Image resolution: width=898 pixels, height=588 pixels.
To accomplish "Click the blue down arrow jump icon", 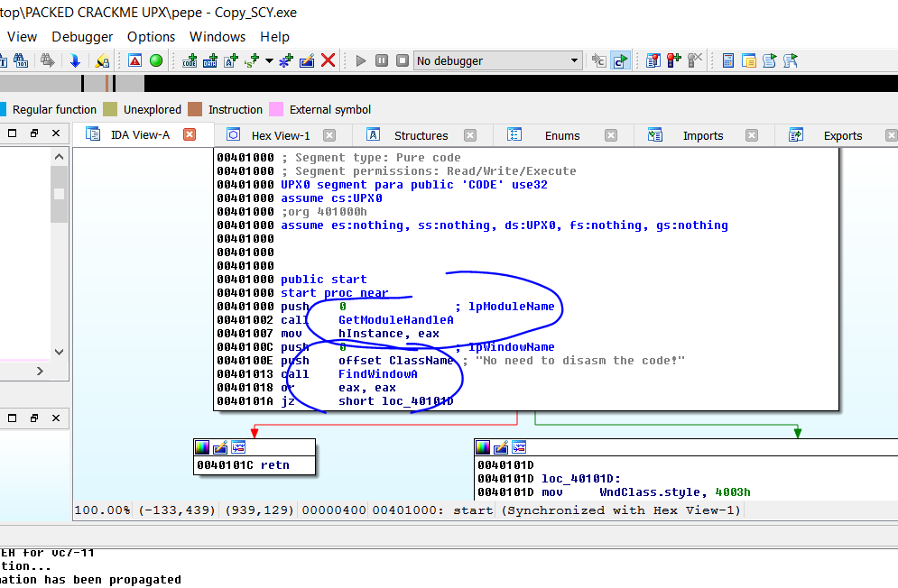I will click(x=75, y=60).
